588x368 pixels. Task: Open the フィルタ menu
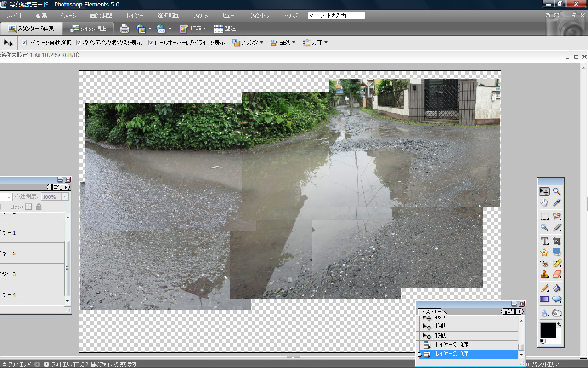[x=200, y=16]
